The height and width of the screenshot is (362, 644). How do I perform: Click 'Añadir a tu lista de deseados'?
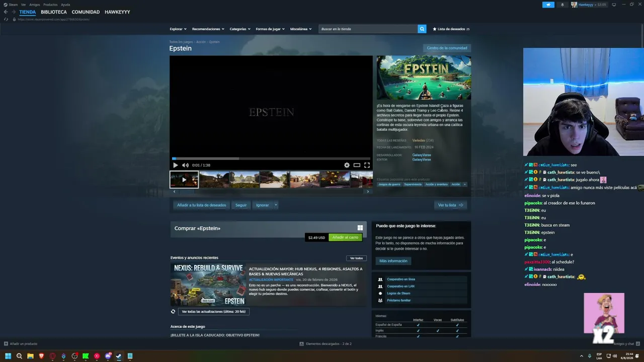201,205
